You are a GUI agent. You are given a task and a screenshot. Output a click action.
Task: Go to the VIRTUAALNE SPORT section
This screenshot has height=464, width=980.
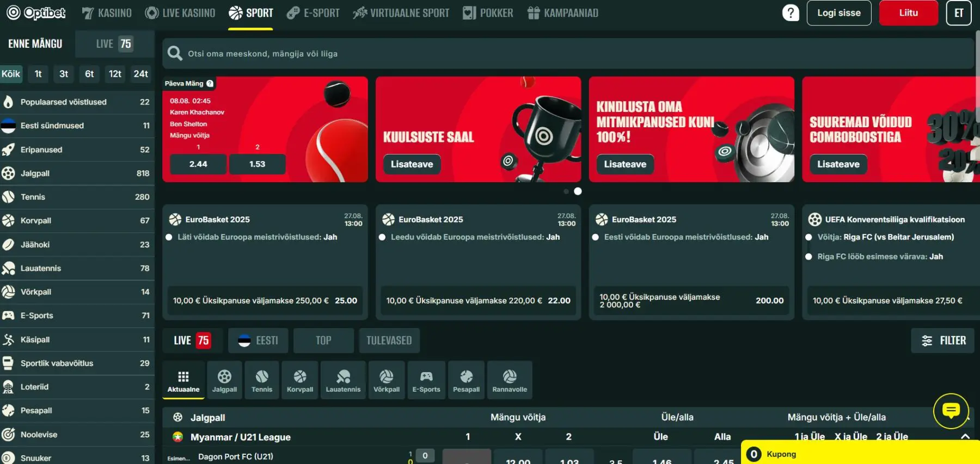click(401, 13)
